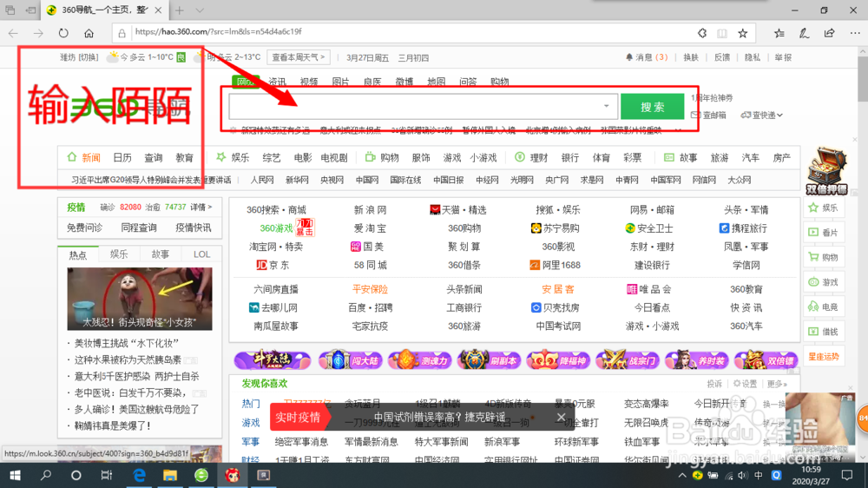Click the browser back arrow
The width and height of the screenshot is (868, 488).
[x=13, y=33]
